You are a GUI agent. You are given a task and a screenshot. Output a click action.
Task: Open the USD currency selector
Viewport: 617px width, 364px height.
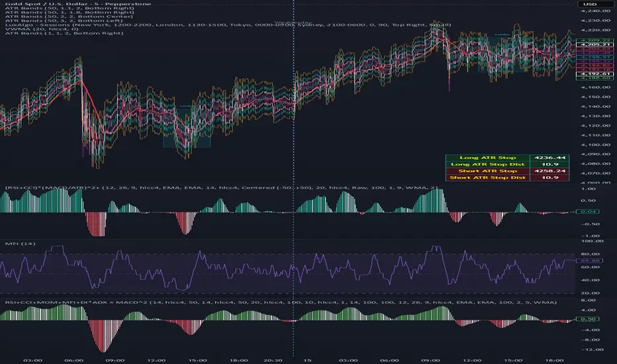pyautogui.click(x=590, y=4)
